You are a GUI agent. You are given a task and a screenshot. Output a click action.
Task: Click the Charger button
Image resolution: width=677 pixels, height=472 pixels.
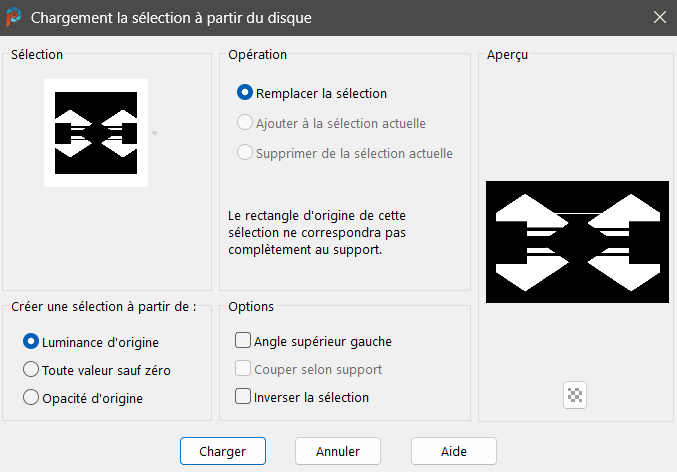click(223, 451)
